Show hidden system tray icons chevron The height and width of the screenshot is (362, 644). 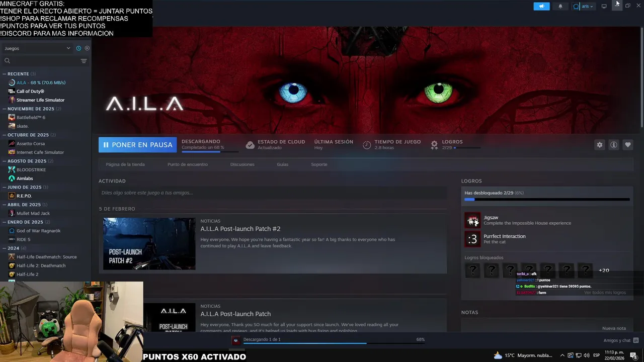(x=562, y=355)
